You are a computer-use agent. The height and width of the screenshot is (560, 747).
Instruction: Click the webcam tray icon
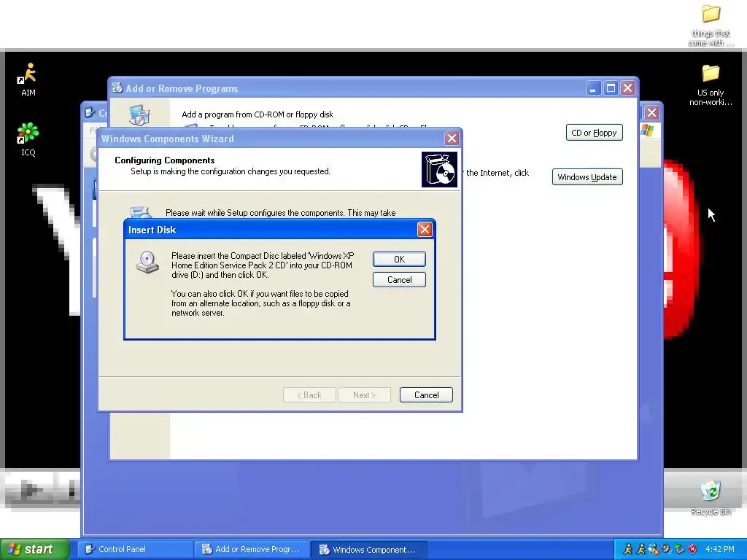point(667,549)
